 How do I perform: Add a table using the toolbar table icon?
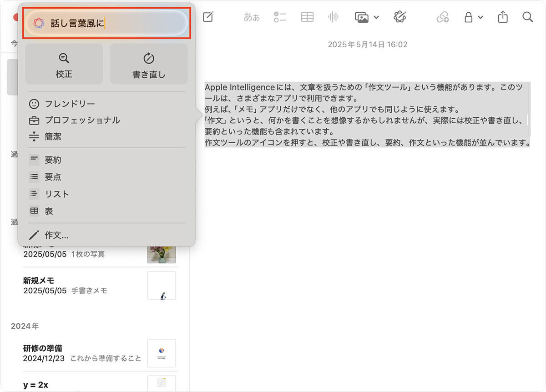coord(307,17)
